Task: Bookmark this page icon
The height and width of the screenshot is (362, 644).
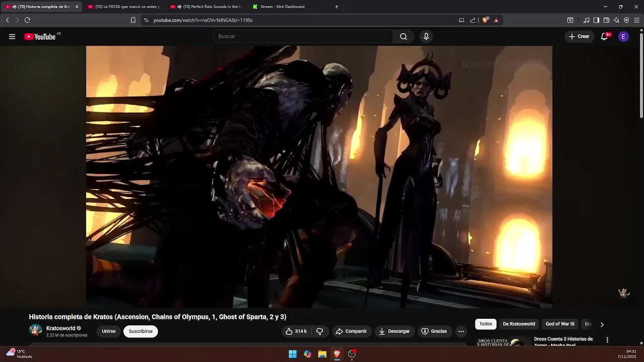Action: pyautogui.click(x=133, y=20)
